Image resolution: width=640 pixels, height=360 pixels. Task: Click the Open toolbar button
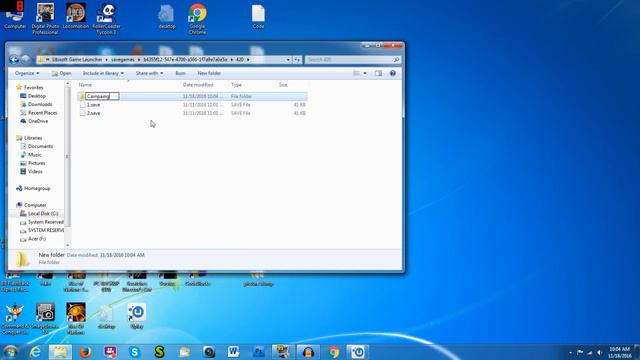(61, 73)
